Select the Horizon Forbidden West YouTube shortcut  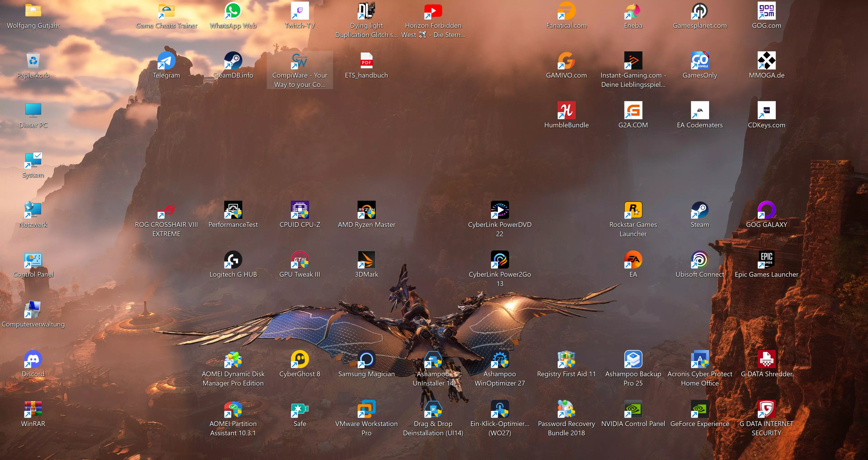433,11
